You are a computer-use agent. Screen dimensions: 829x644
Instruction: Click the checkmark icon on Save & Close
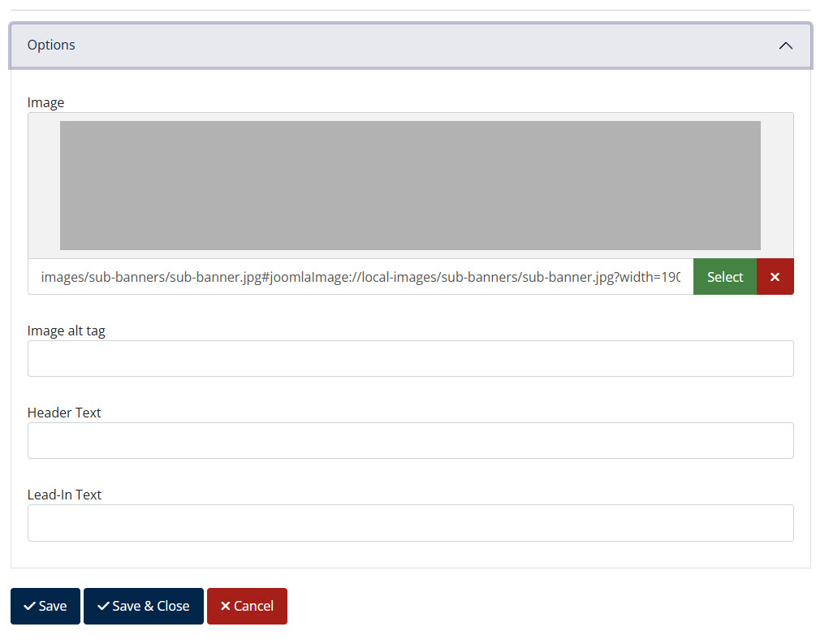(x=104, y=605)
